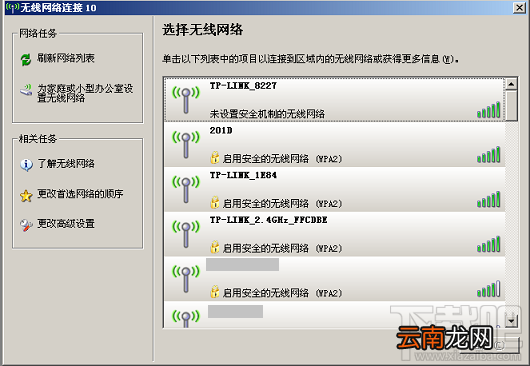
Task: Click antenna icon of the redacted four-bar network
Action: pyautogui.click(x=186, y=279)
